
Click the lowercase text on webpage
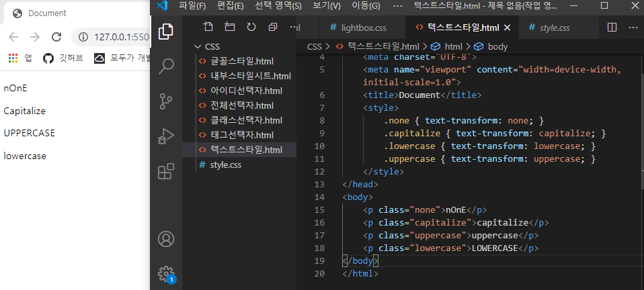tap(25, 156)
